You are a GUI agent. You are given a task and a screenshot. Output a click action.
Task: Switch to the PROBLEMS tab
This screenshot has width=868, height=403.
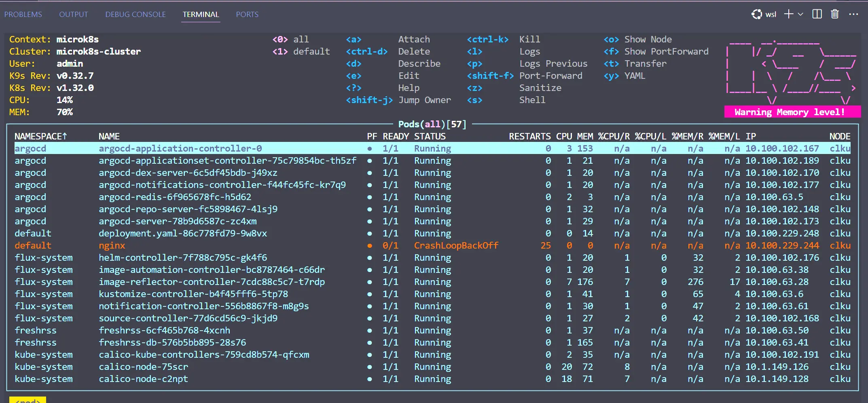pos(23,14)
